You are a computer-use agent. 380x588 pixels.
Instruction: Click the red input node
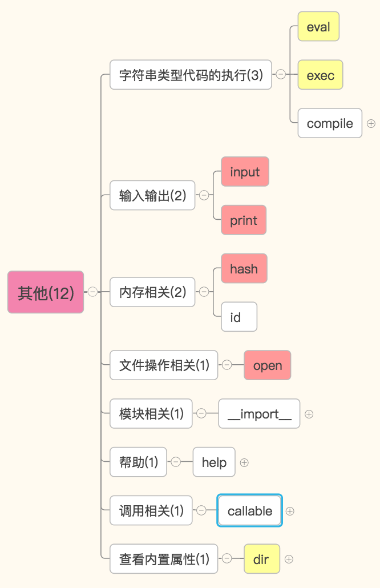pyautogui.click(x=245, y=172)
